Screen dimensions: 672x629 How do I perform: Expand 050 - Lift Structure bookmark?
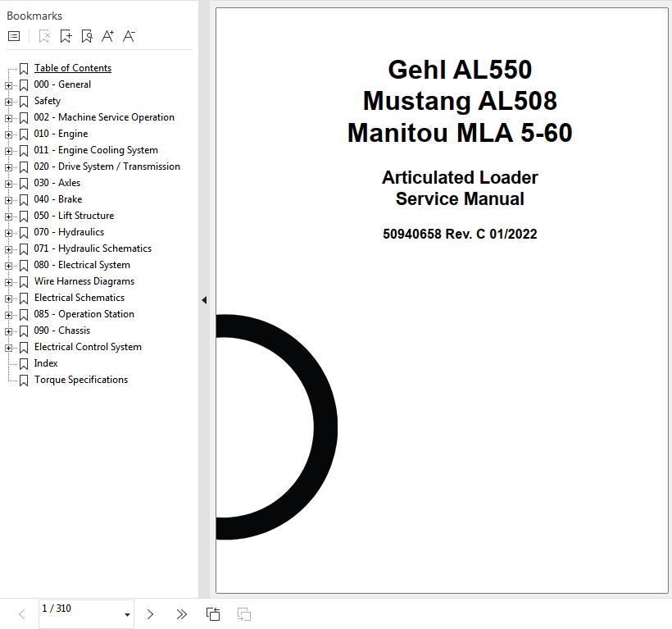point(8,217)
